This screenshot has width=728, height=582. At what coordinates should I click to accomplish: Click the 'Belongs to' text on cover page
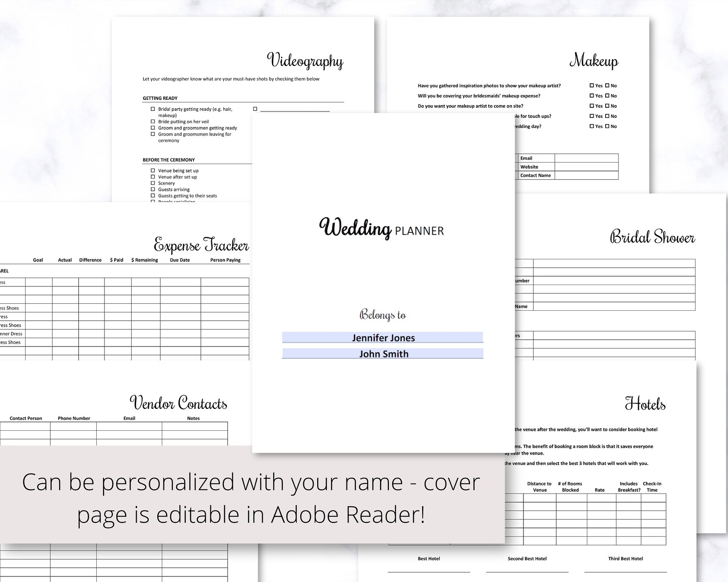tap(383, 315)
